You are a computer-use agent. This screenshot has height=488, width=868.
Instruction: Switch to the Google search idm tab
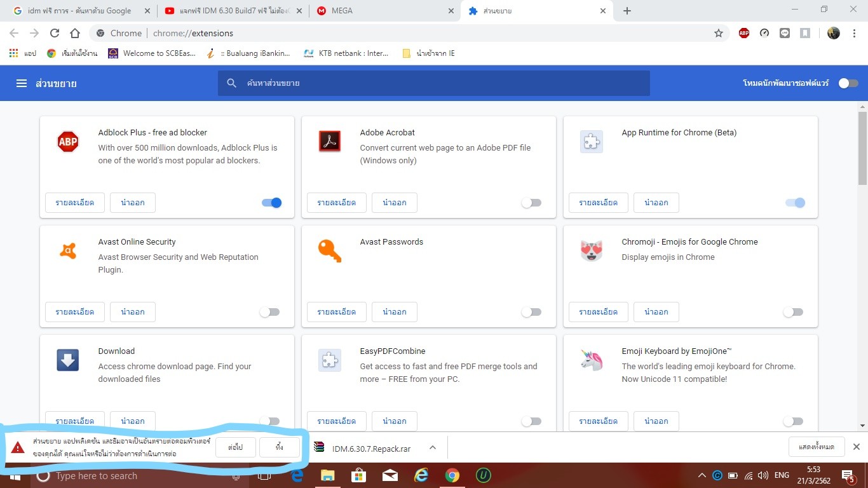(79, 11)
